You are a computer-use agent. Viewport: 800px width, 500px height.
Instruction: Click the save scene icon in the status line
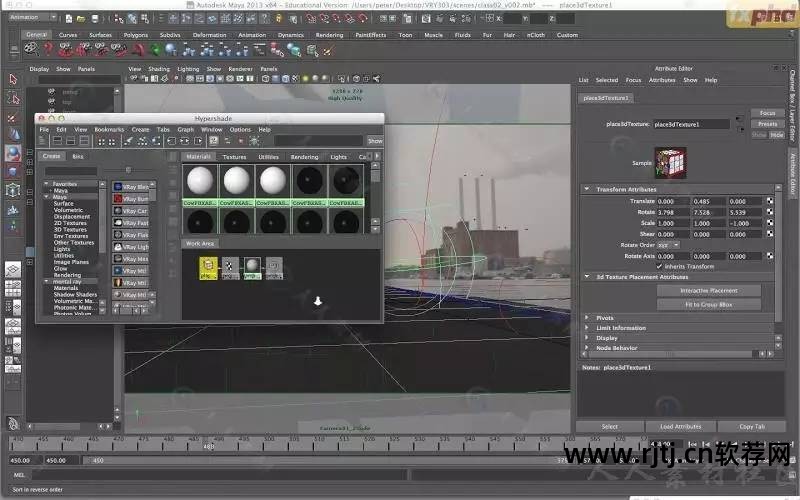[95, 19]
